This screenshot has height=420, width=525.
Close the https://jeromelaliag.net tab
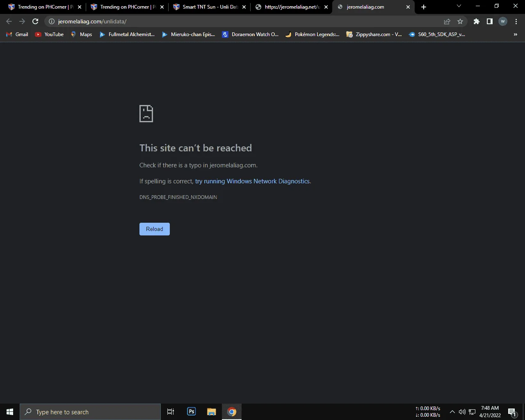[326, 7]
